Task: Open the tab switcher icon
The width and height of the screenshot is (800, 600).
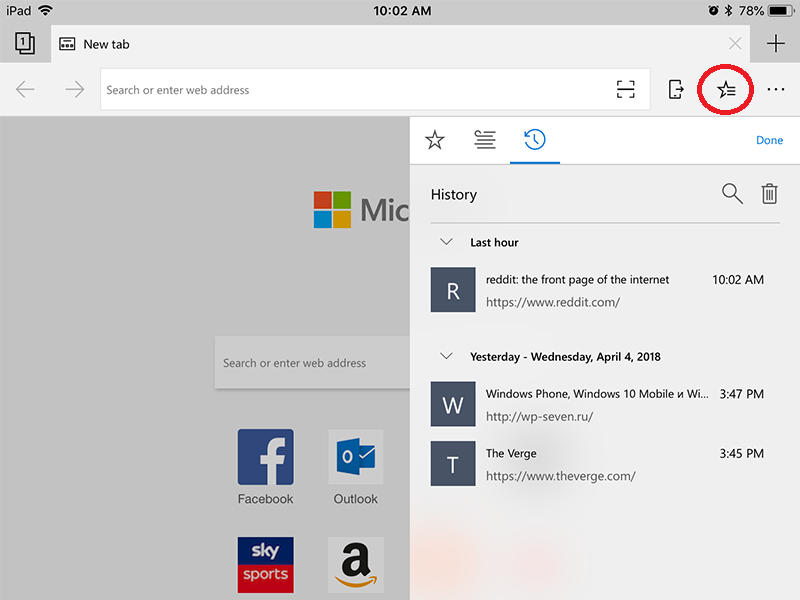Action: pyautogui.click(x=25, y=43)
